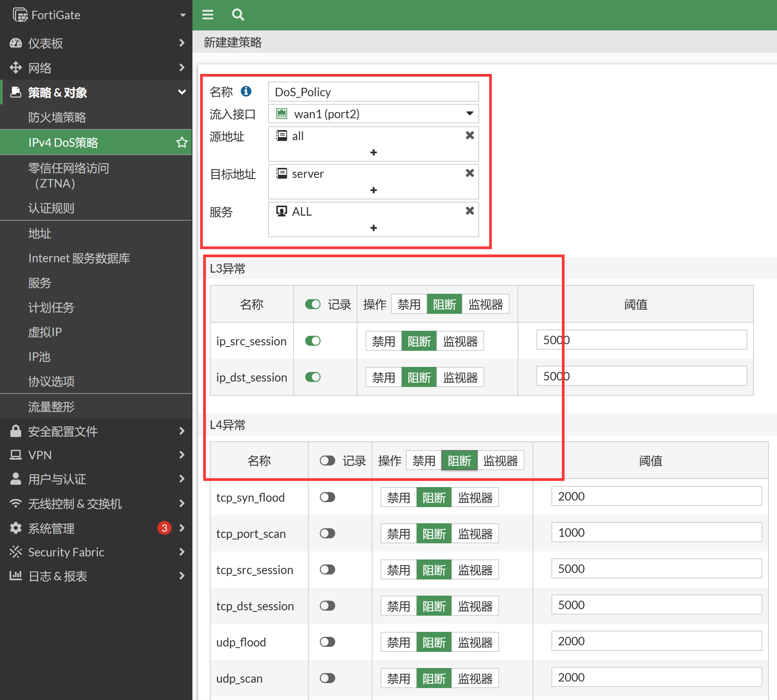The image size is (777, 700).
Task: Remove the 'all' source address entry
Action: pos(470,136)
